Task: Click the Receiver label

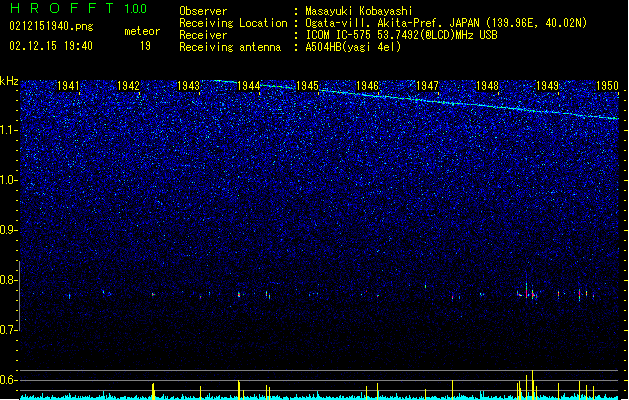Action: [x=203, y=35]
